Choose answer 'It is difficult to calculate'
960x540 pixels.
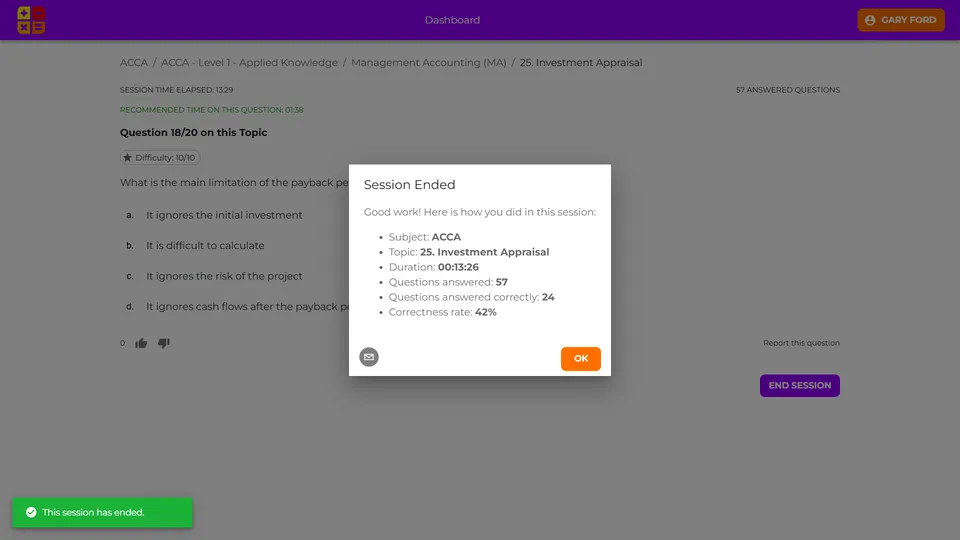[205, 246]
